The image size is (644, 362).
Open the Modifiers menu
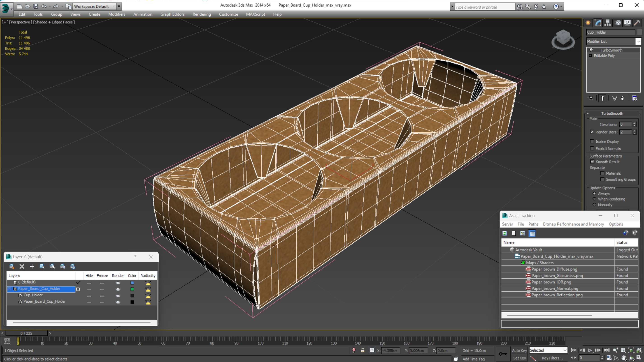[116, 14]
